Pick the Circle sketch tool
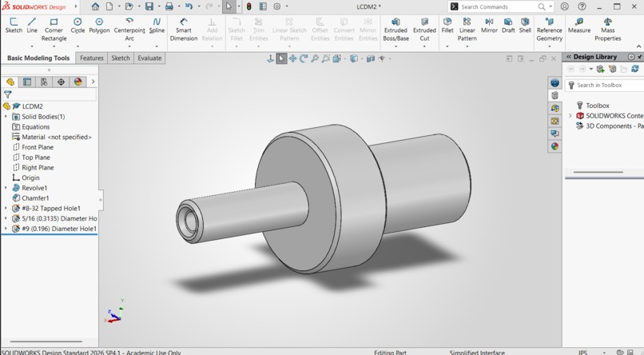 pyautogui.click(x=78, y=26)
